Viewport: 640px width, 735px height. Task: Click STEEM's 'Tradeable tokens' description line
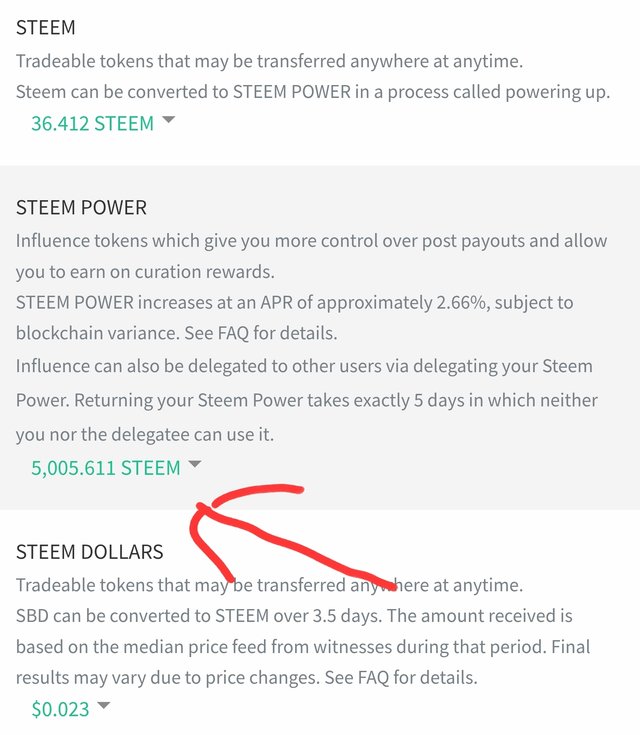[268, 61]
